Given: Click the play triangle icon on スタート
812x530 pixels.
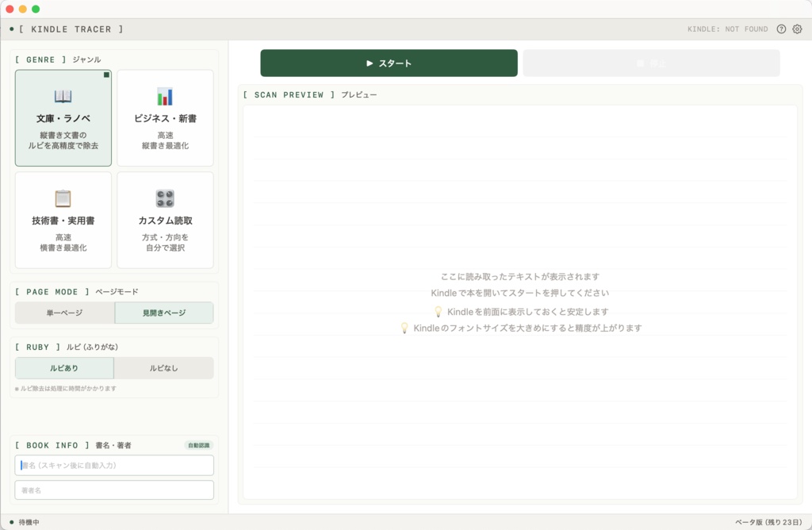Looking at the screenshot, I should coord(370,63).
